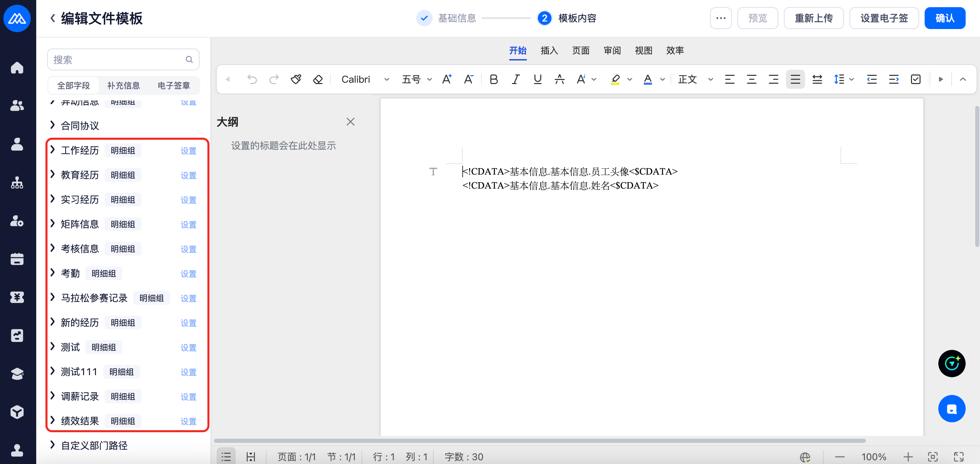Open the calendar sidebar icon
This screenshot has height=464, width=980.
point(17,259)
